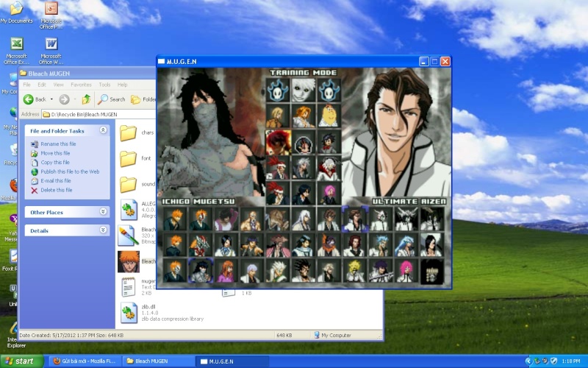Select the mugen text document file
Screen dimensions: 588x368
click(129, 287)
